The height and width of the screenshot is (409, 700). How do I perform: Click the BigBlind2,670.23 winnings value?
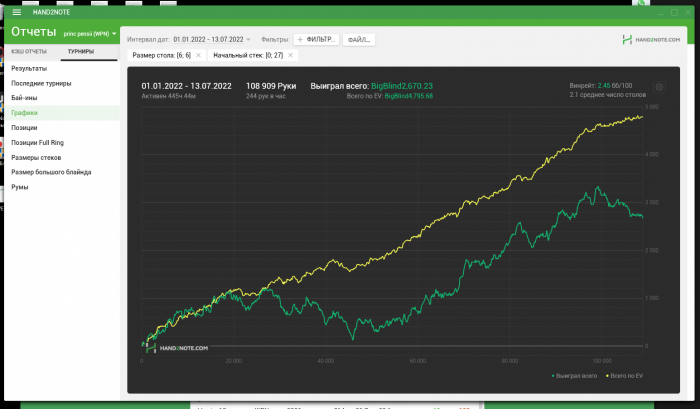pos(402,86)
